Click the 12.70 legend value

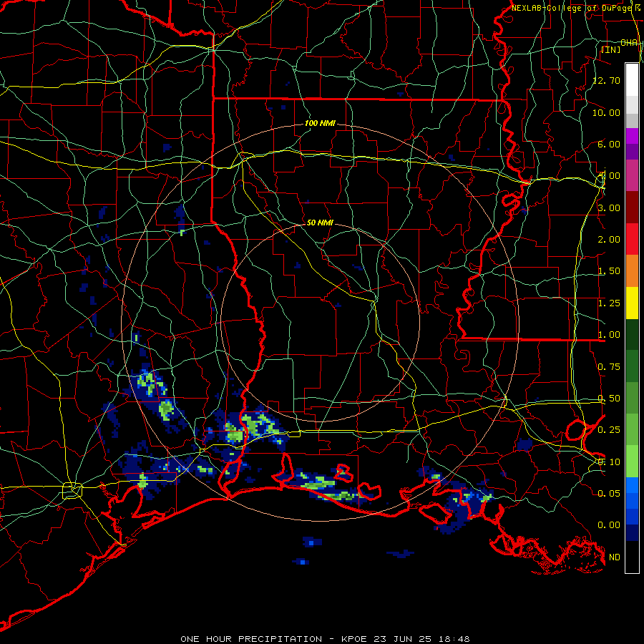pyautogui.click(x=607, y=80)
